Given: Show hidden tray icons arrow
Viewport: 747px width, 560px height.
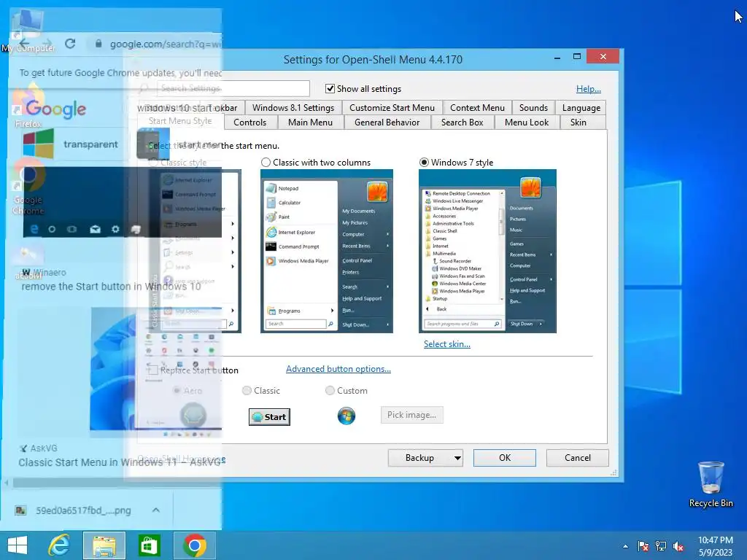Looking at the screenshot, I should point(625,546).
